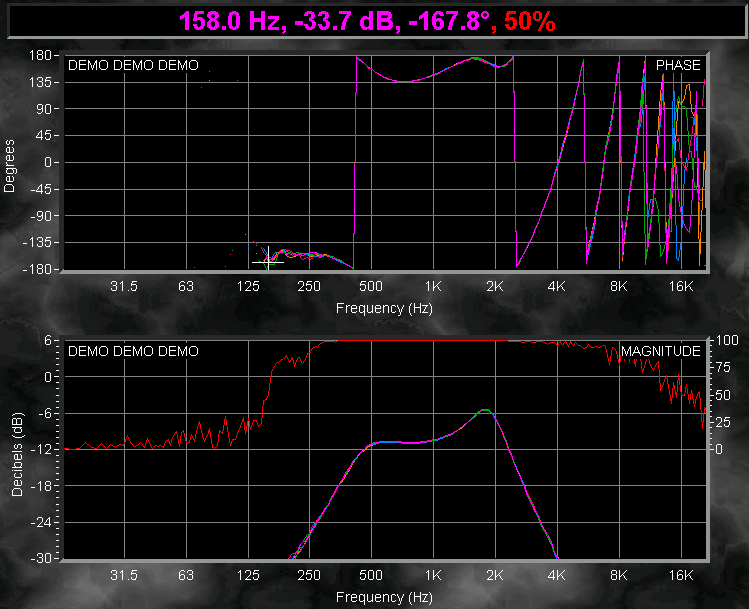This screenshot has height=609, width=749.
Task: Click the '-45' tick on phase axis
Action: pos(41,189)
